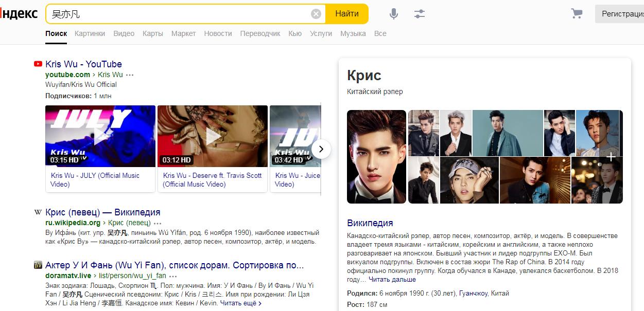Open the Kris Wu - Juice video title link

point(298,180)
